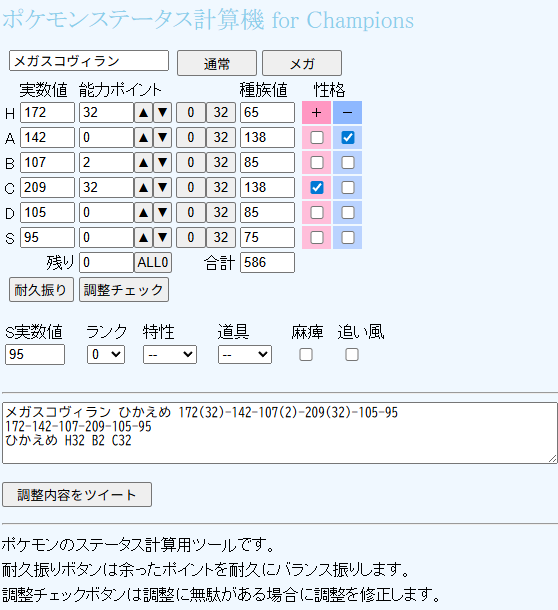Increase S ability points with up arrow
This screenshot has height=610, width=558.
click(x=143, y=237)
